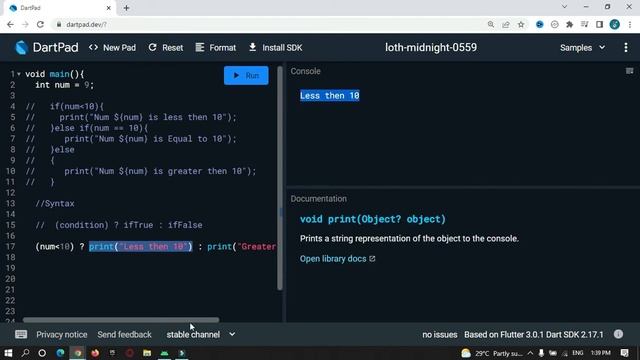Format the Dart code
The image size is (640, 360).
pyautogui.click(x=216, y=48)
